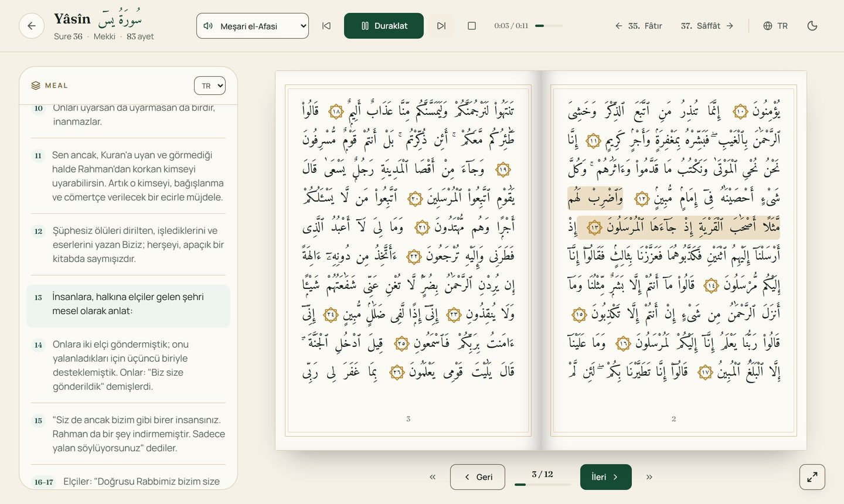Open reciter dropdown Meşari el-Afasi
Image resolution: width=844 pixels, height=504 pixels.
[253, 26]
